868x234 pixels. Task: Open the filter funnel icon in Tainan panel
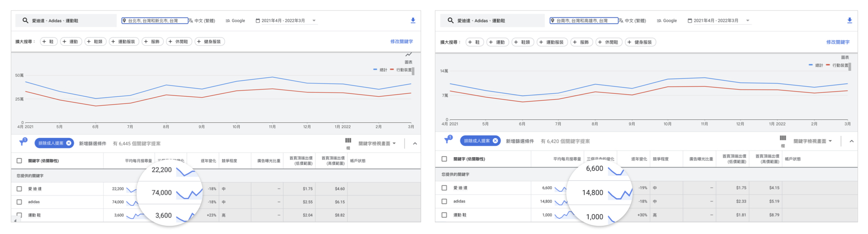[448, 139]
